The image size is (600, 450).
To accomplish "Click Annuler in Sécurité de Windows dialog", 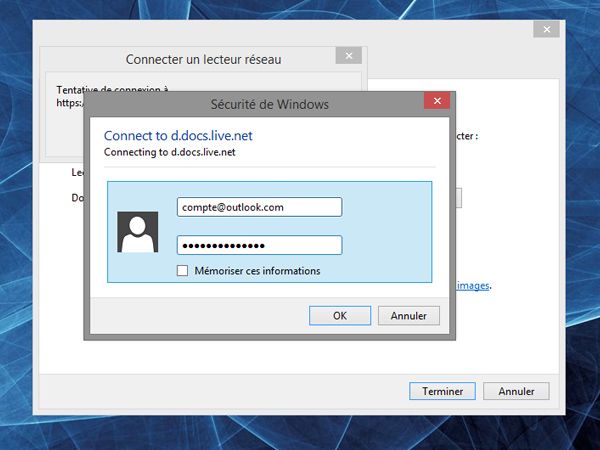I will 409,316.
